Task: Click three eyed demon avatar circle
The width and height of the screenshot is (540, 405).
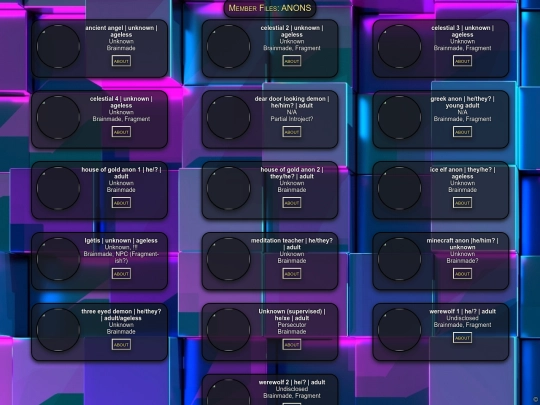Action: (x=58, y=330)
